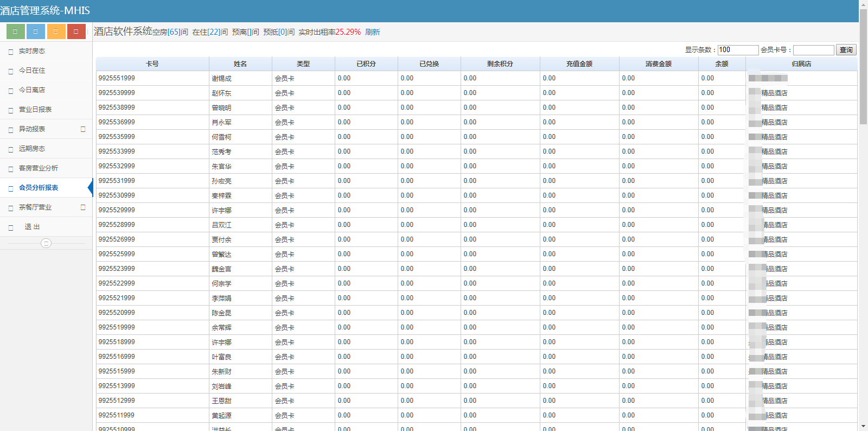Screen dimensions: 868x431
Task: Focus the 显示条数 input field
Action: (738, 50)
